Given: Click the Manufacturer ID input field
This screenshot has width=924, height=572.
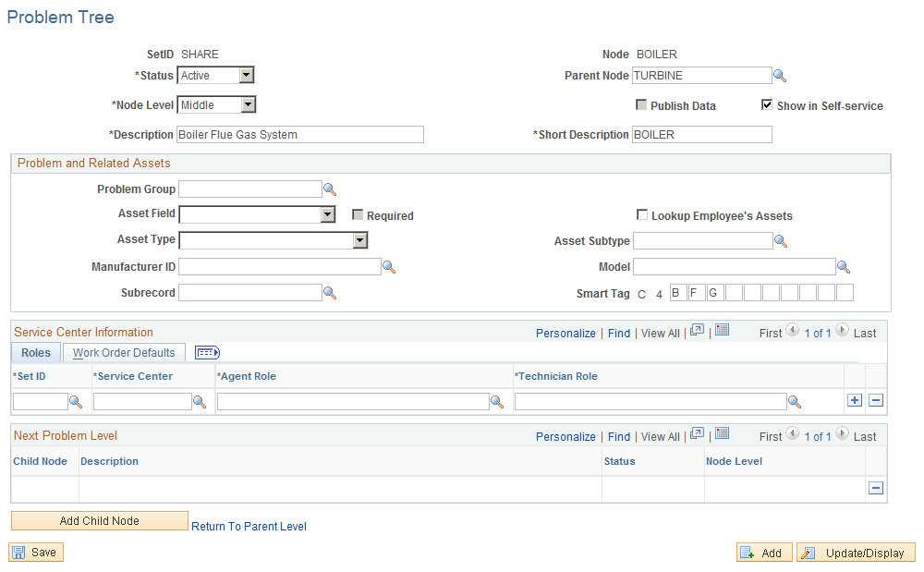Looking at the screenshot, I should (280, 267).
